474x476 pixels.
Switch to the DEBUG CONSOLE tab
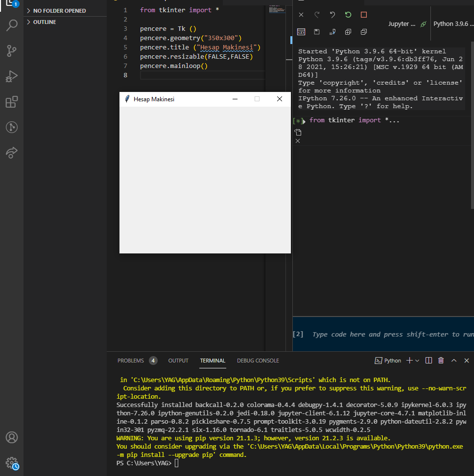tap(258, 361)
